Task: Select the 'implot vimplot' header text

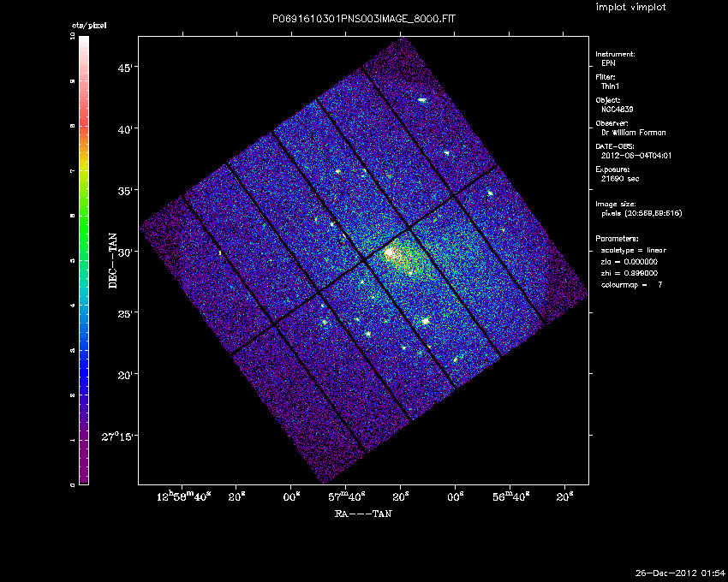Action: point(630,7)
